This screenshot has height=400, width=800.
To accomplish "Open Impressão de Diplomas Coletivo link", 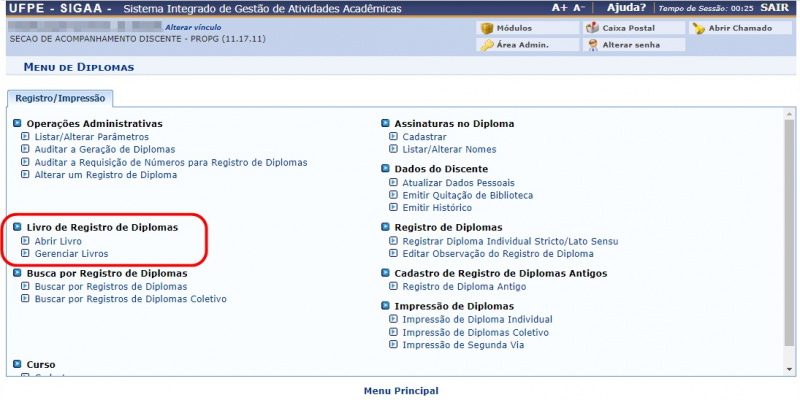I will point(476,333).
